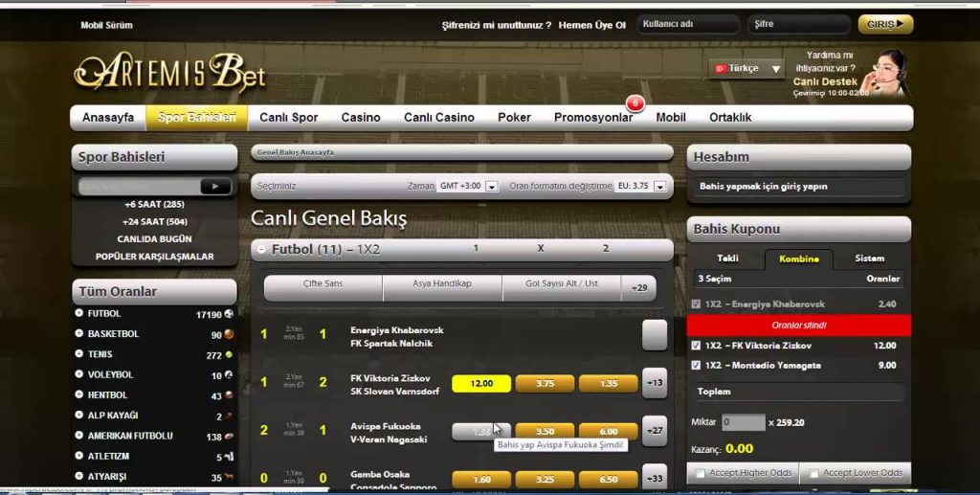980x495 pixels.
Task: Open the Mobil Sürüm link
Action: click(x=106, y=26)
